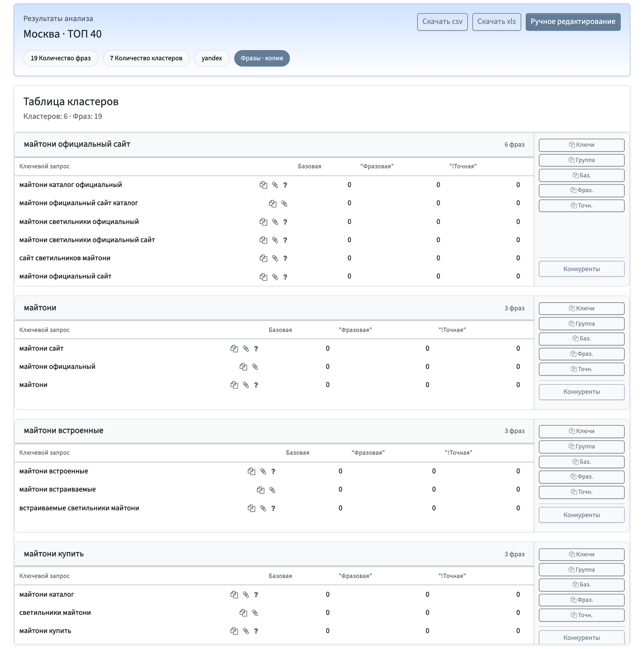Click the copy icon in row 'майтони встраиваемые'
Screen dimensions: 644x649
(x=260, y=490)
